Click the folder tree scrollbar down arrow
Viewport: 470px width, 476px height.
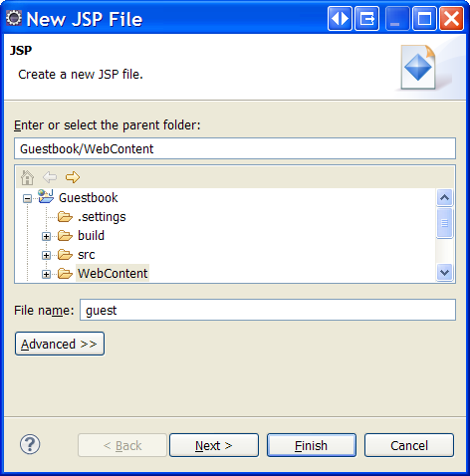coord(444,273)
